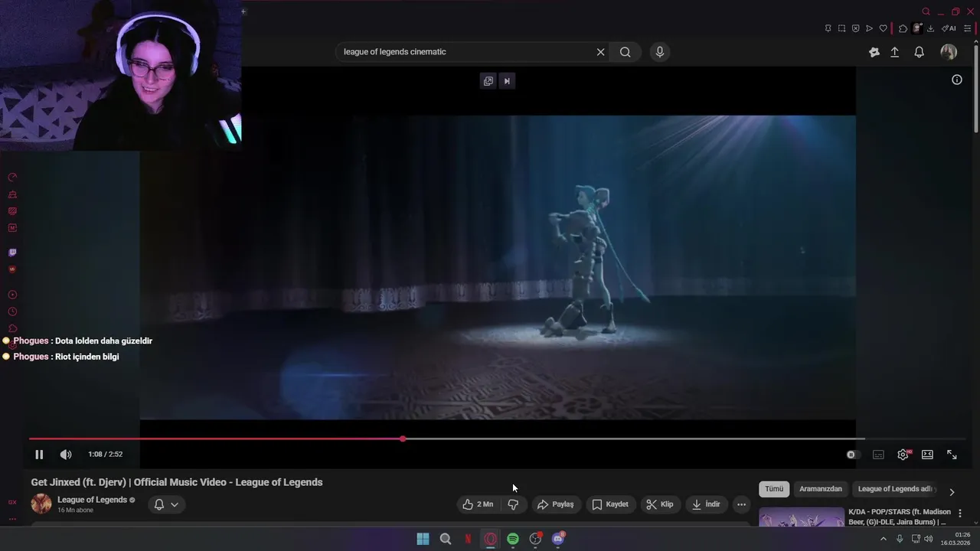Screen dimensions: 980x551
Task: Open the Windows Start menu
Action: pos(423,539)
